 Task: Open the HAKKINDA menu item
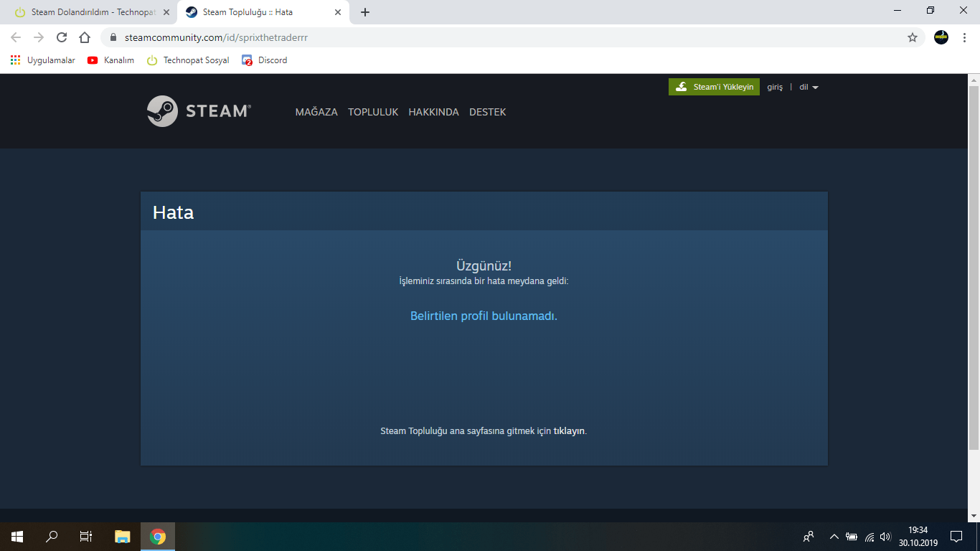coord(433,112)
